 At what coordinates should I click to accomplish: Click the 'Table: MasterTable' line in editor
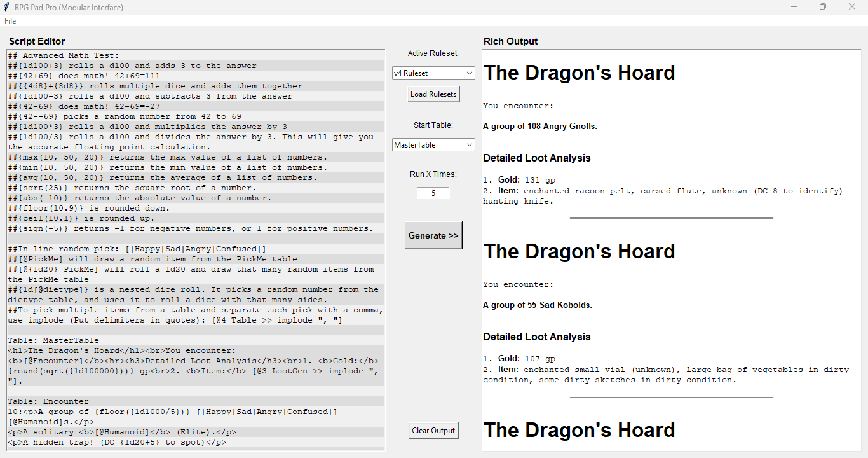tap(53, 340)
